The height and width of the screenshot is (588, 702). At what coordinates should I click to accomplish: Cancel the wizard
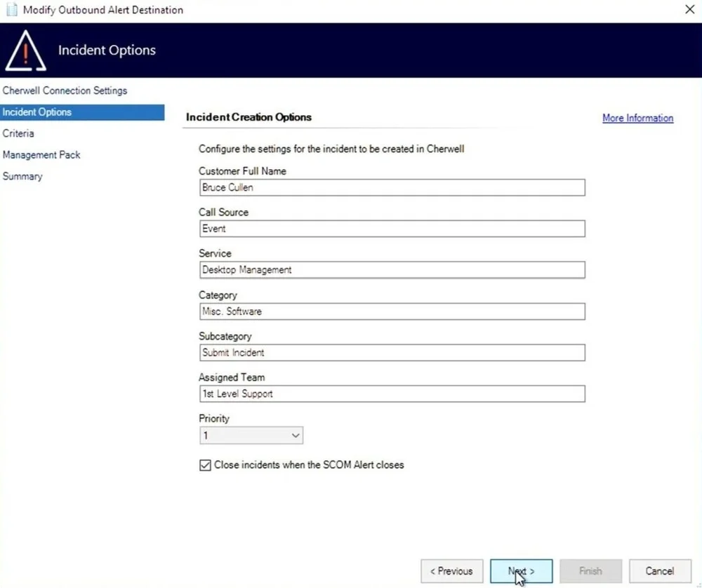[660, 571]
